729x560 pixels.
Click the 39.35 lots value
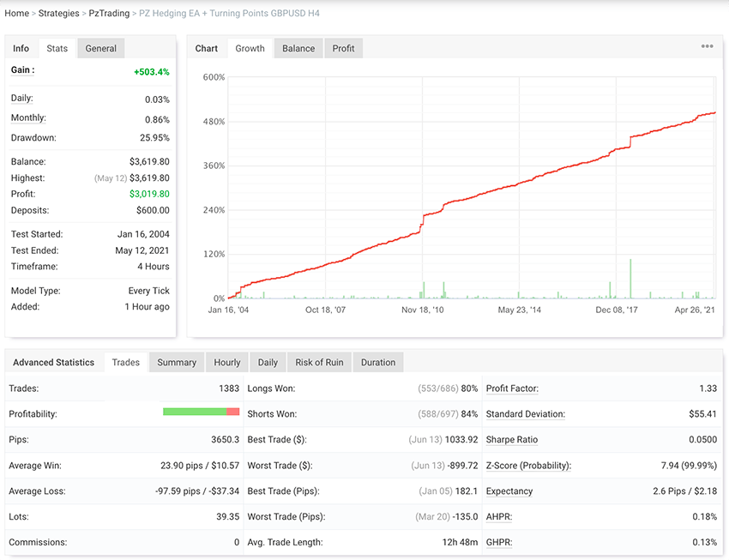coord(228,517)
